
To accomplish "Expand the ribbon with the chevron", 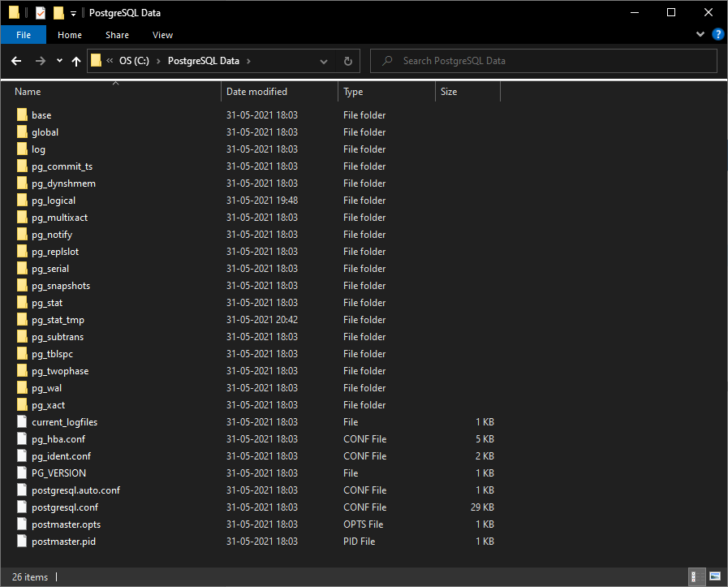I will tap(701, 35).
